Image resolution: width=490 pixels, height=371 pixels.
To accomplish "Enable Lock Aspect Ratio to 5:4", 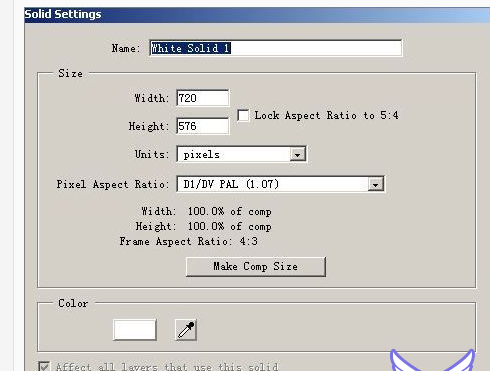I will pos(243,116).
